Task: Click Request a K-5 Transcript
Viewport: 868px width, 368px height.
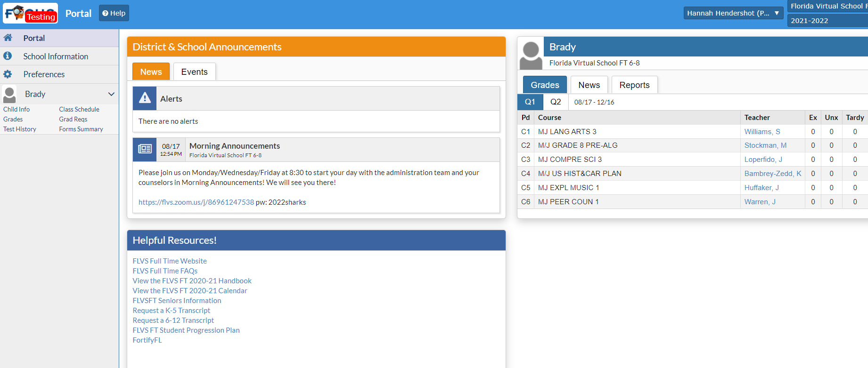Action: [x=172, y=310]
